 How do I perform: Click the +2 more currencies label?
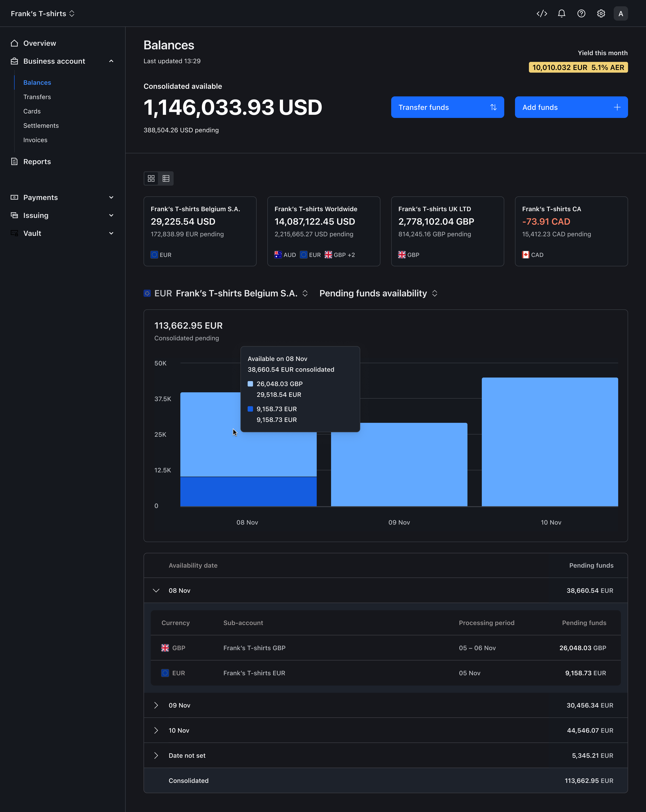(351, 255)
